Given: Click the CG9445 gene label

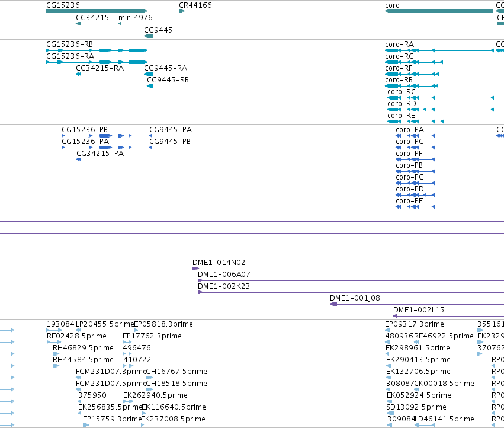Looking at the screenshot, I should pyautogui.click(x=158, y=30).
